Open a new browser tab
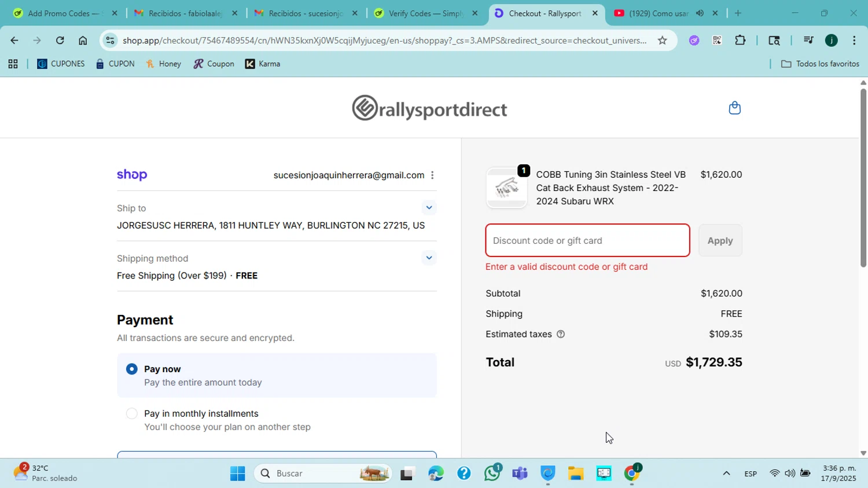868x488 pixels. pos(738,13)
